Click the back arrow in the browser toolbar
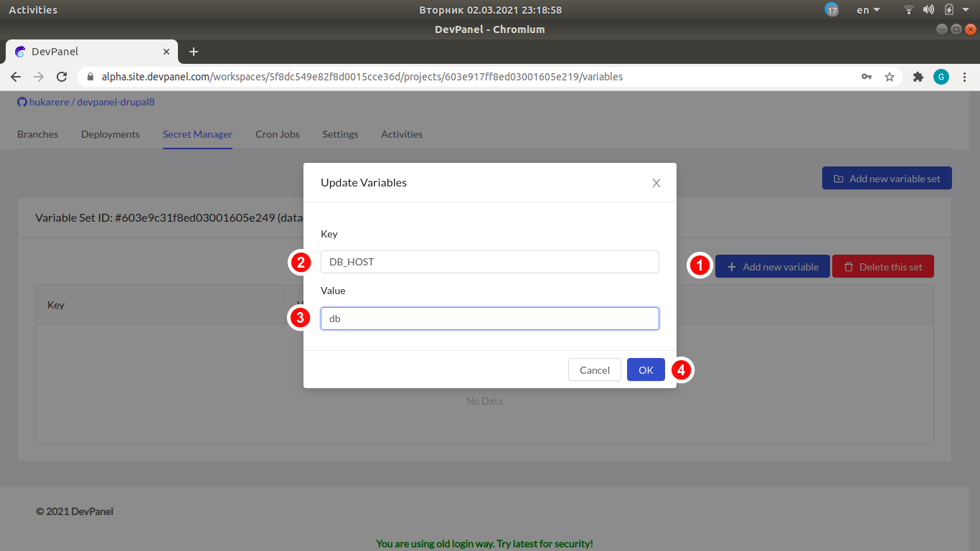The image size is (980, 551). pyautogui.click(x=16, y=76)
